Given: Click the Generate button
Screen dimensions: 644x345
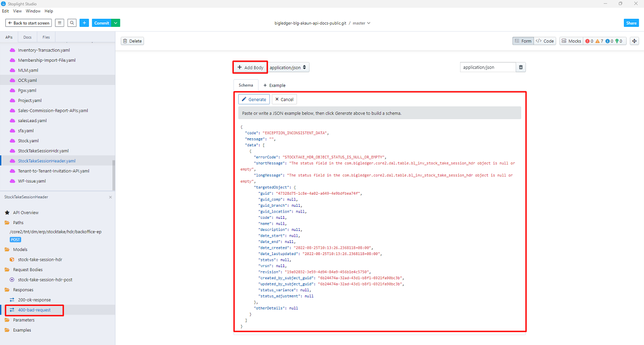Looking at the screenshot, I should [254, 99].
